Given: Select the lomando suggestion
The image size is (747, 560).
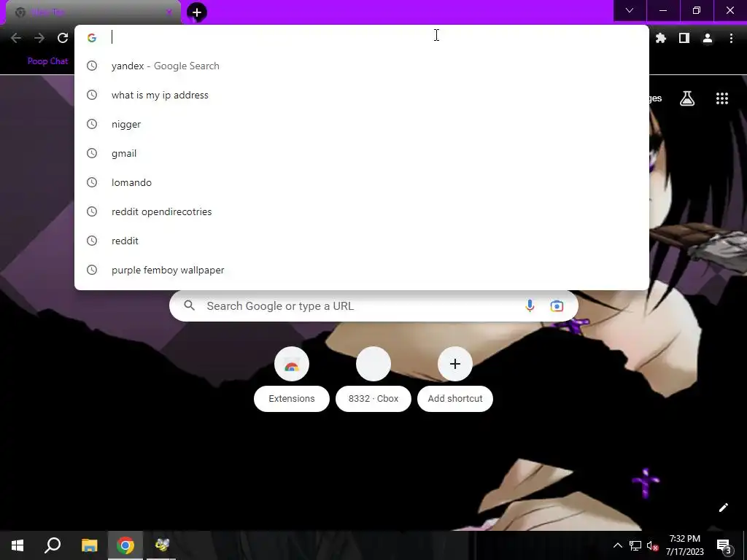Looking at the screenshot, I should pos(362,182).
